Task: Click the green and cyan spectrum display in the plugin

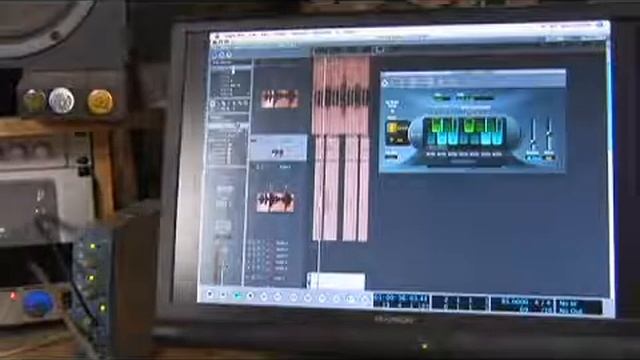Action: [465, 131]
